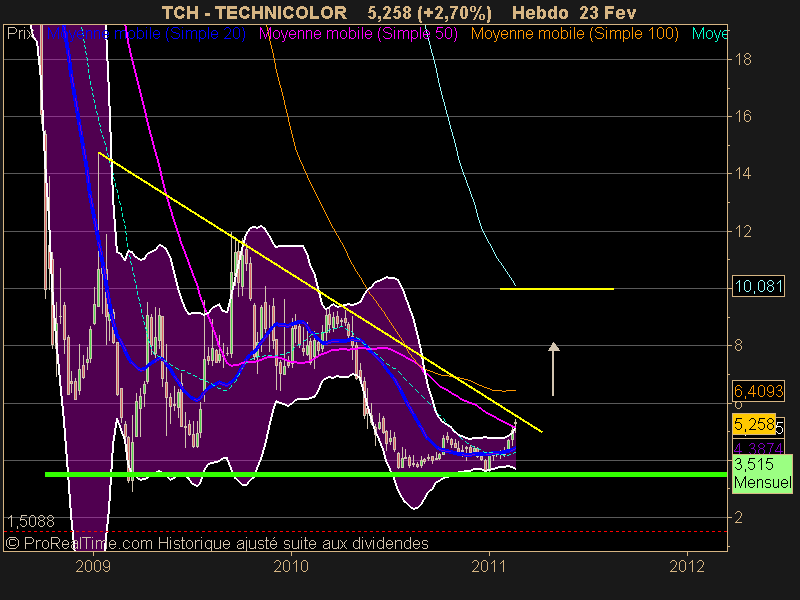Click the 12 price axis label
800x600 pixels.
tap(743, 232)
